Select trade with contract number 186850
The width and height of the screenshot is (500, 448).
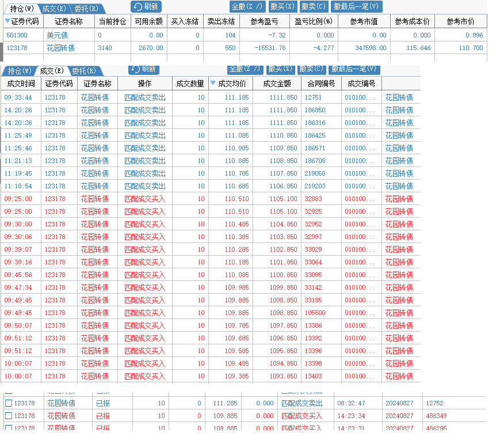pos(211,110)
